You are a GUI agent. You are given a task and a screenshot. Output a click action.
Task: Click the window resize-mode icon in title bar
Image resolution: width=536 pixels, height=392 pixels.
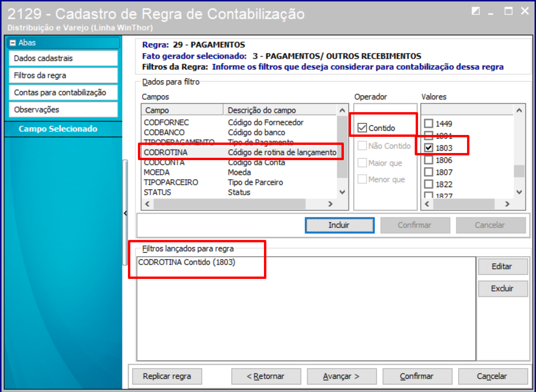click(476, 11)
